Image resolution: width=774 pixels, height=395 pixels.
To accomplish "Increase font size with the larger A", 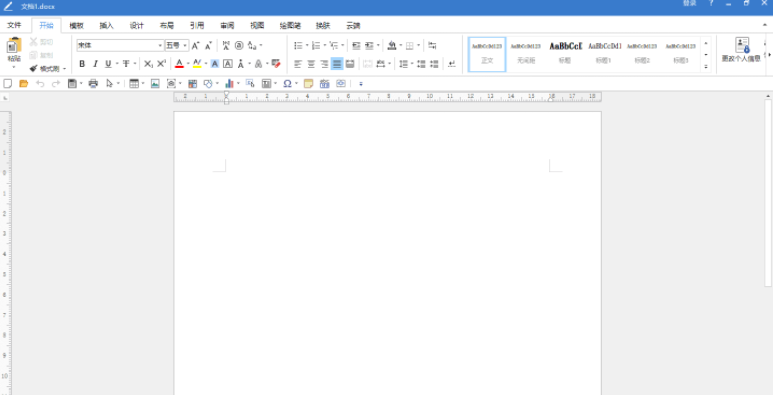I will [195, 46].
